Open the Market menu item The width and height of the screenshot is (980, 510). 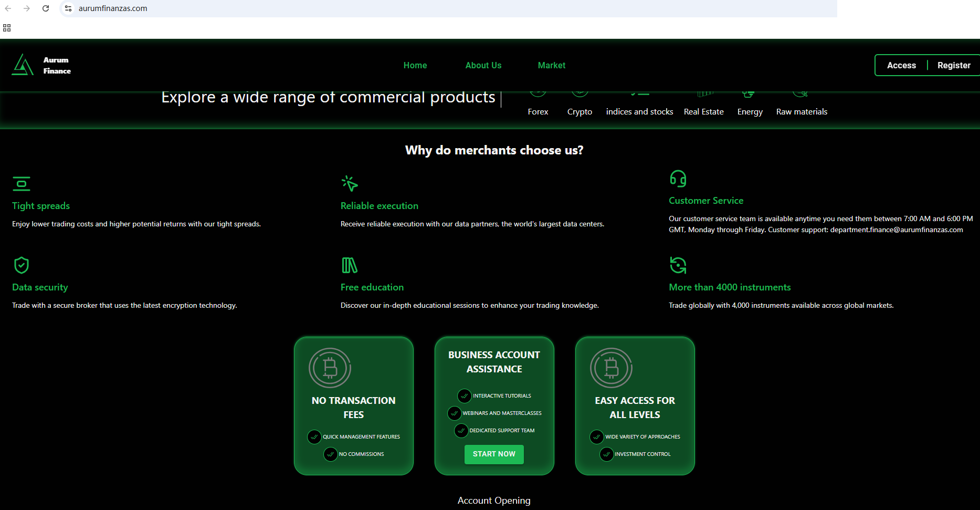click(551, 65)
